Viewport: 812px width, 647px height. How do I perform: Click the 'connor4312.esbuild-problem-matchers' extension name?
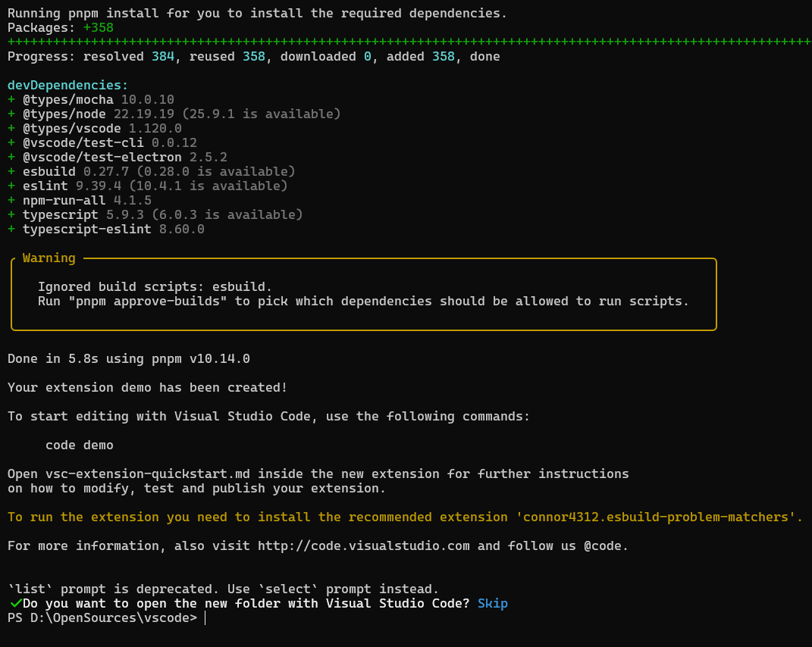[x=656, y=517]
